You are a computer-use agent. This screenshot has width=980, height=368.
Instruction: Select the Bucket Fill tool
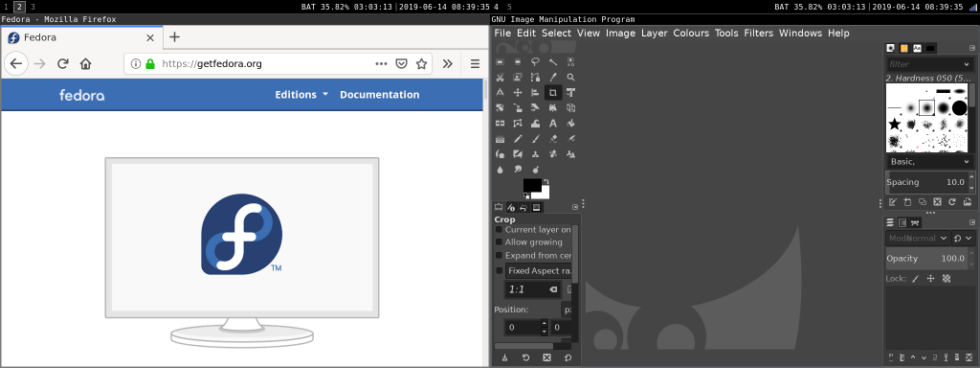(x=570, y=124)
